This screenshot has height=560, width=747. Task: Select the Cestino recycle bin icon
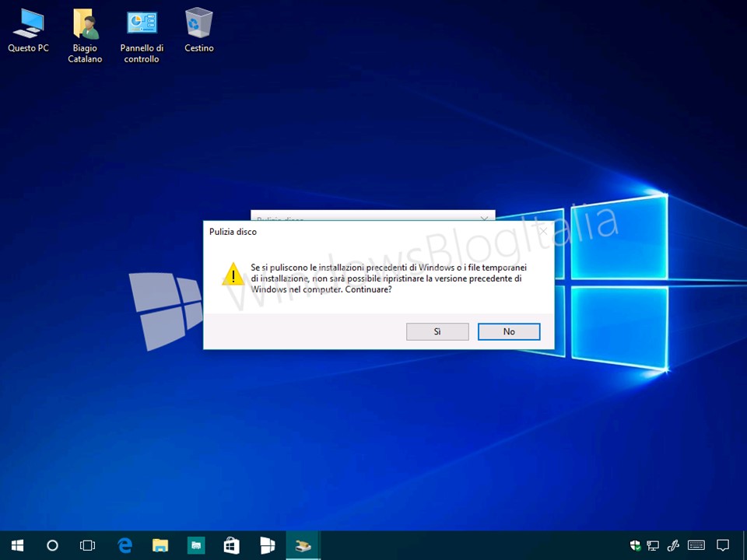pyautogui.click(x=199, y=30)
